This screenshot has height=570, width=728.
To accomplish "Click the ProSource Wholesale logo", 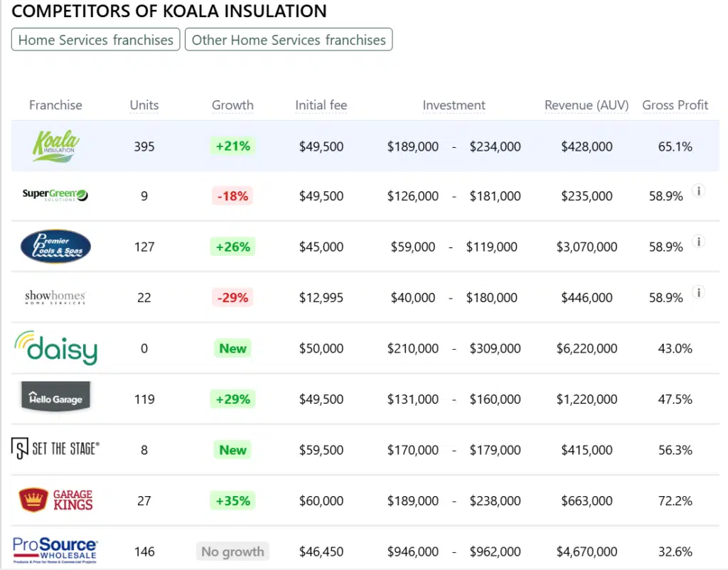I will 55,551.
